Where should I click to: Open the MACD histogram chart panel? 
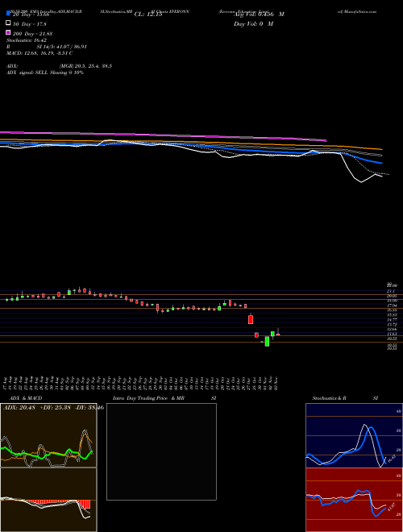click(48, 500)
